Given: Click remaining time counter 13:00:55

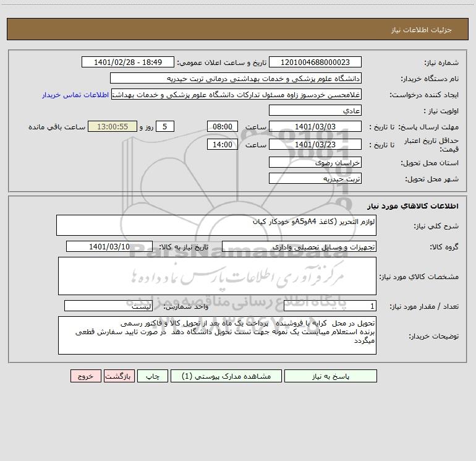Looking at the screenshot, I should pos(113,126).
